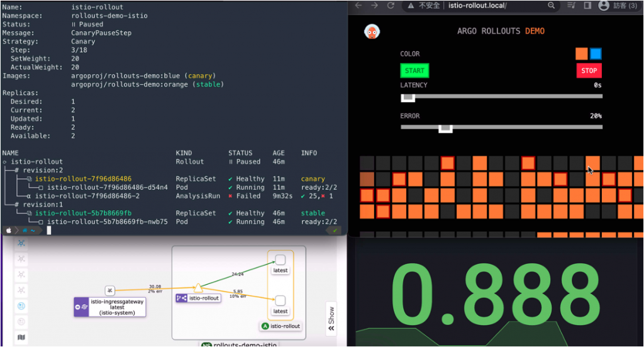Select the blue color swatch
This screenshot has height=347, width=644.
click(596, 54)
